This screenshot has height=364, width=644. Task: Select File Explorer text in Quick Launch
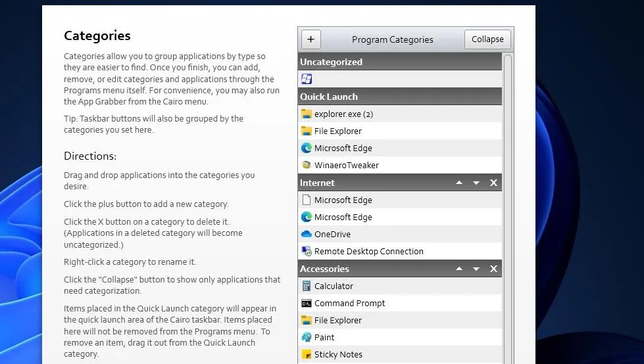338,131
